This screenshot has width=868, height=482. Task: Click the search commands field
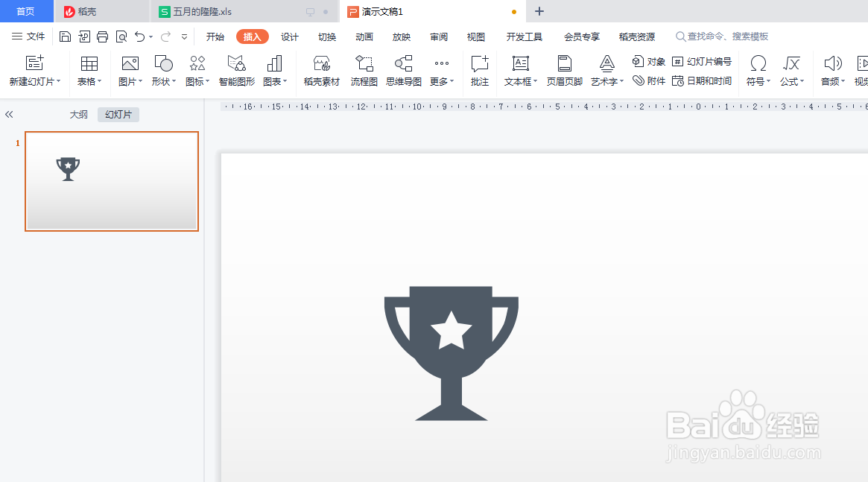click(x=722, y=37)
